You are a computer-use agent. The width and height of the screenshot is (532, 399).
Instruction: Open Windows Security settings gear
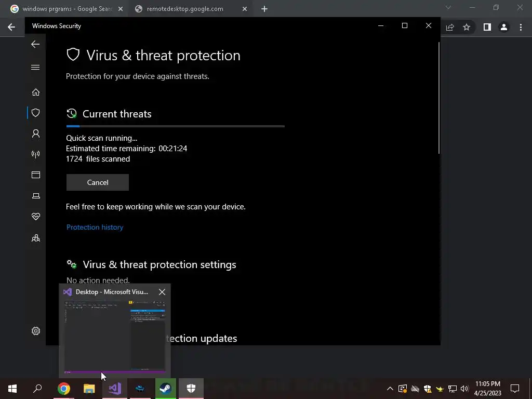[x=36, y=331]
